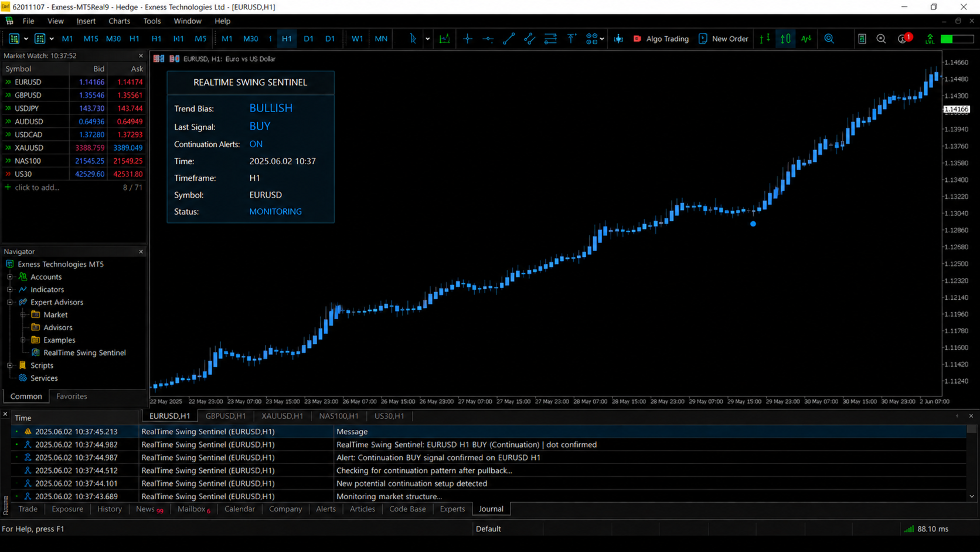Click the green connection status bar
The height and width of the screenshot is (552, 980).
tap(957, 39)
